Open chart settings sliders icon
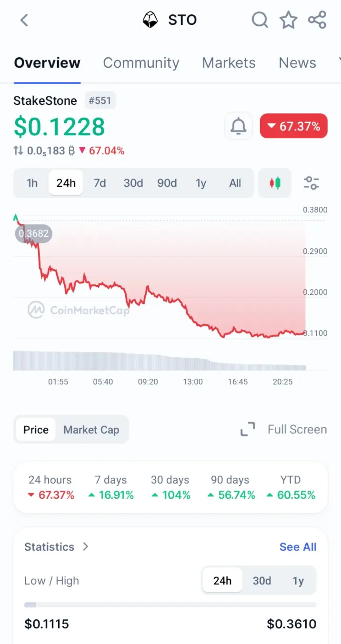341x644 pixels. [x=311, y=183]
